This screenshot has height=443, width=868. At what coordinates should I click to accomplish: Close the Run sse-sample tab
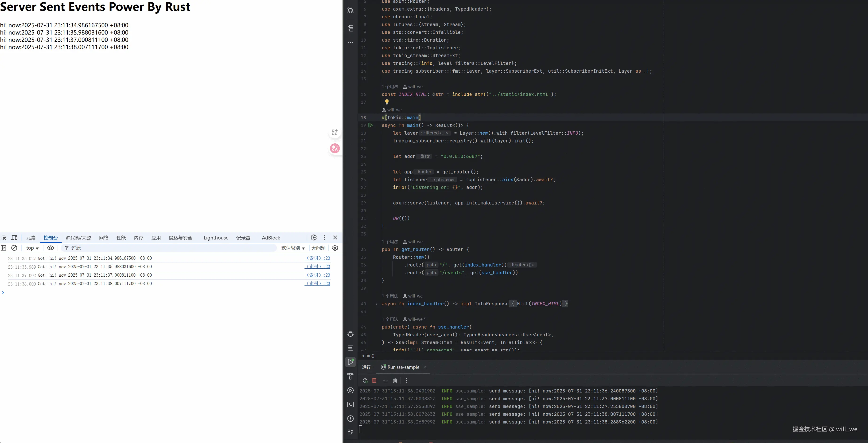[x=425, y=367]
